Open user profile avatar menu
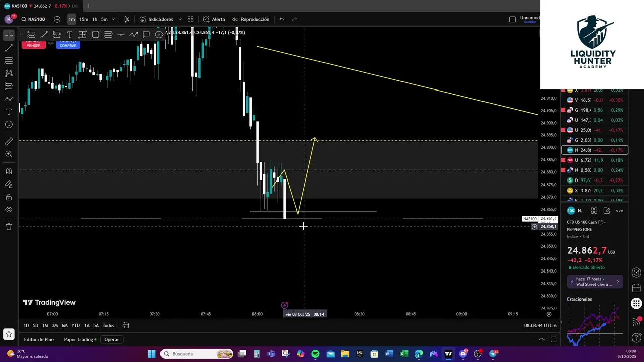Viewport: 644px width, 362px height. pyautogui.click(x=9, y=19)
